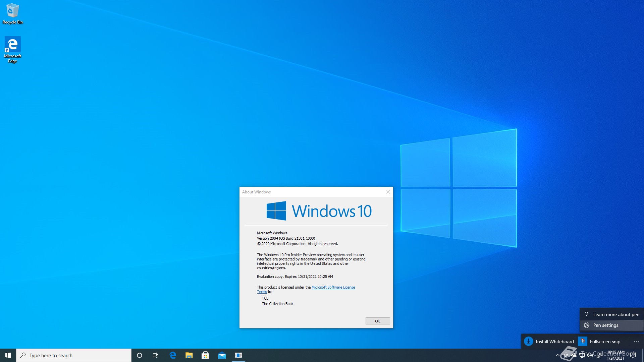Image resolution: width=644 pixels, height=362 pixels.
Task: Open Task View on the taskbar
Action: click(x=156, y=355)
